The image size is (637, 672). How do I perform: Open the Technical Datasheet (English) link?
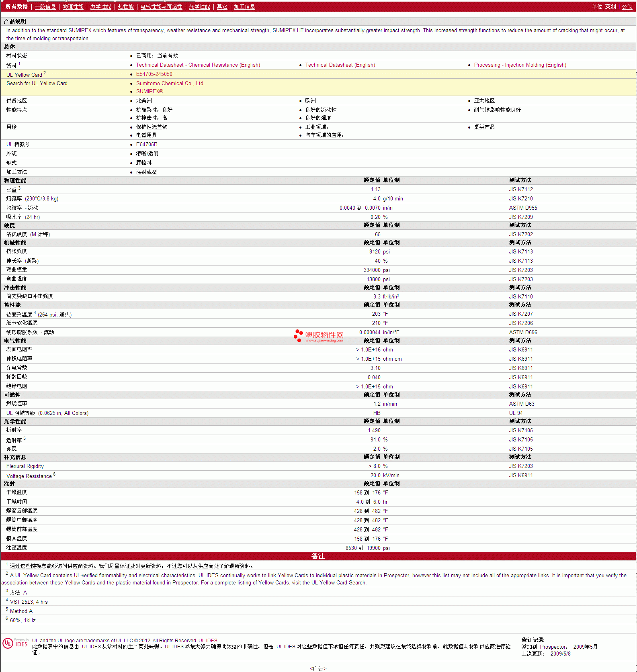[x=340, y=65]
